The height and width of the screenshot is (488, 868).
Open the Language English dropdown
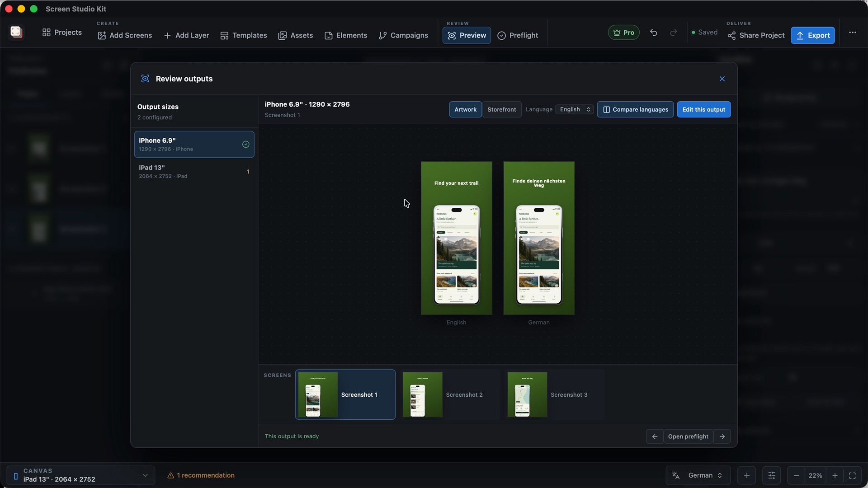575,109
